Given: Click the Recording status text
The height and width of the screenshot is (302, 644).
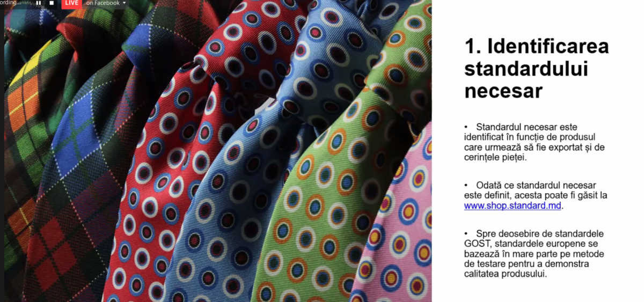Looking at the screenshot, I should [x=11, y=3].
